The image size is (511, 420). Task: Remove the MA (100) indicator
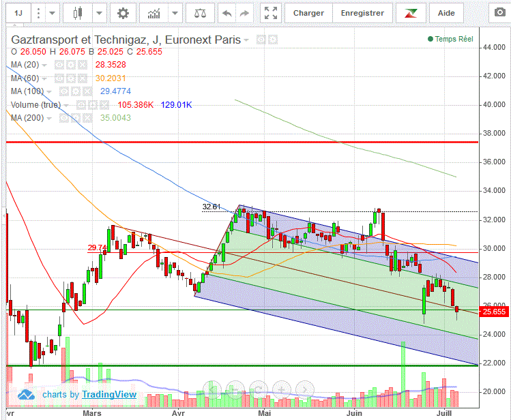pos(87,91)
